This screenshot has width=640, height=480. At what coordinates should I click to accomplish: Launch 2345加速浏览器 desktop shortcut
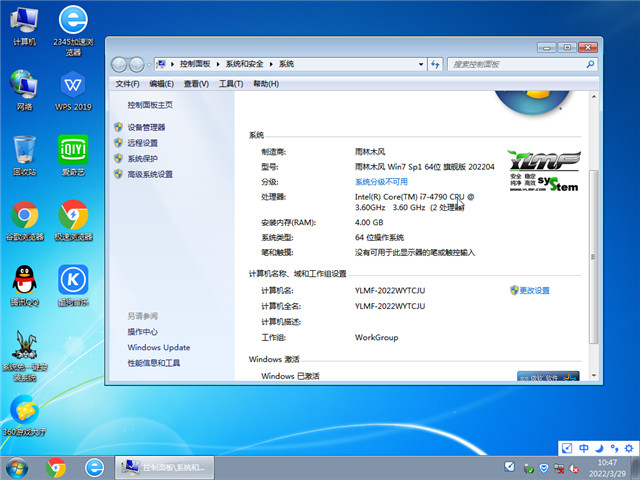pos(73,30)
